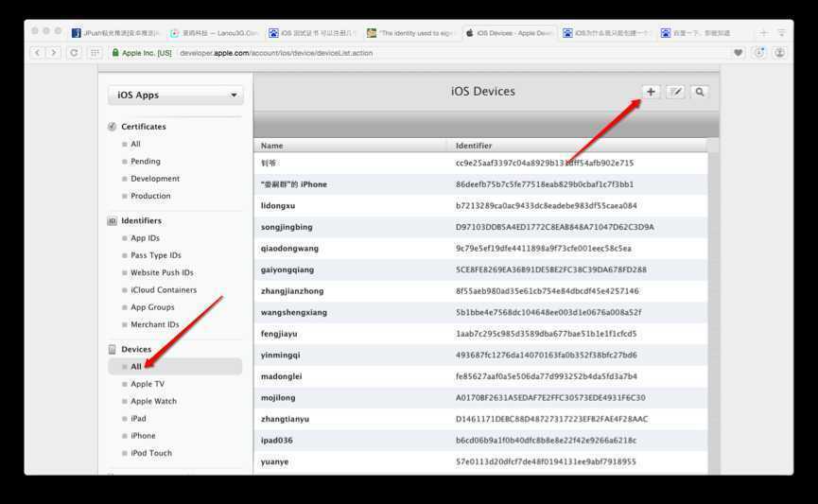Viewport: 818px width, 504px height.
Task: Open App IDs under Identifiers
Action: pos(145,238)
